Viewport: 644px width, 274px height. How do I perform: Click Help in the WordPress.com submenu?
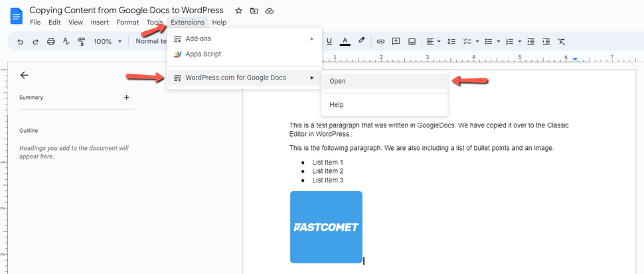point(384,105)
